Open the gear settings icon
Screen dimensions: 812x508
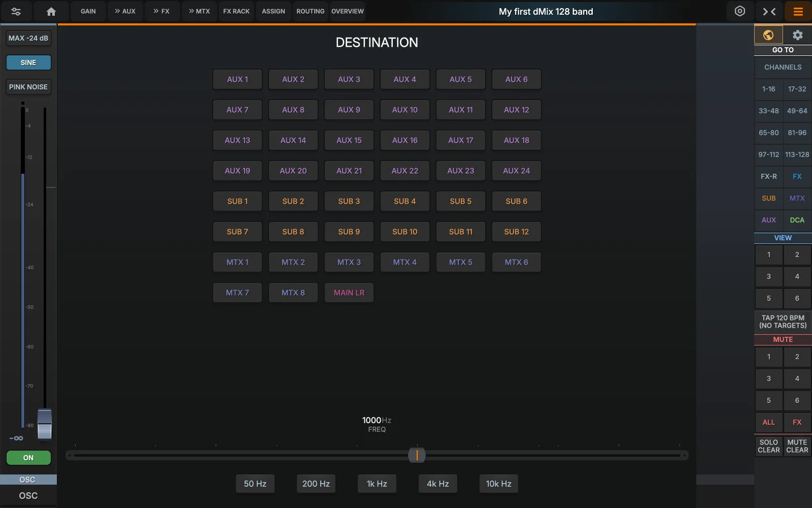pyautogui.click(x=797, y=35)
